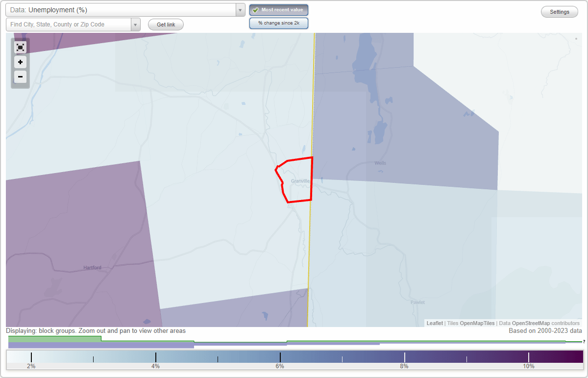Open the Leaflet attribution link
The width and height of the screenshot is (588, 378).
pyautogui.click(x=435, y=323)
